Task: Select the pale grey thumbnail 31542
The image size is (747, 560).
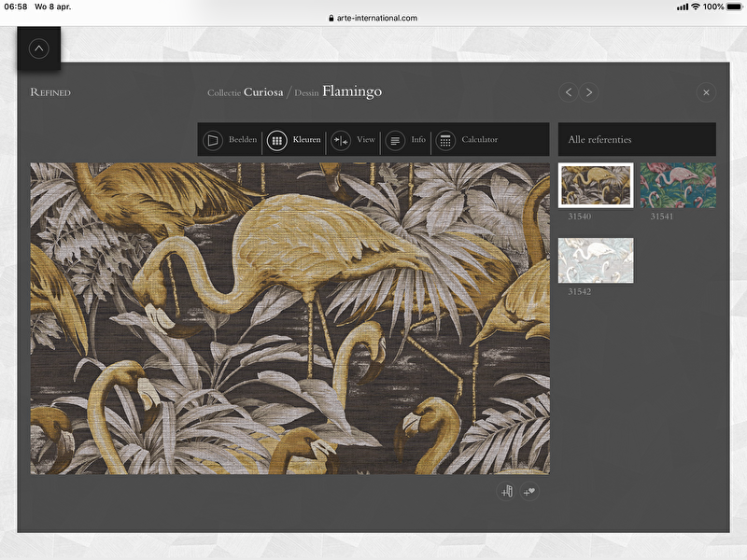Action: tap(596, 260)
